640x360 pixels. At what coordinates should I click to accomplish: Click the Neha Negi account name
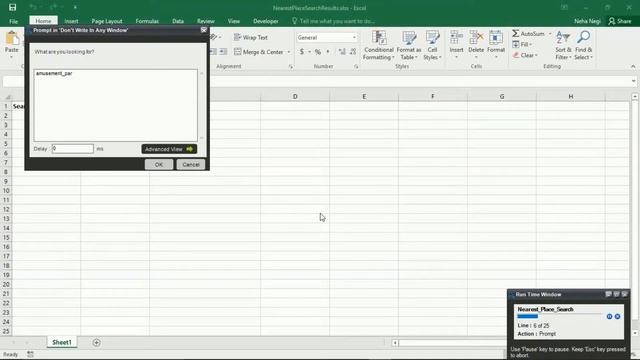(x=587, y=21)
